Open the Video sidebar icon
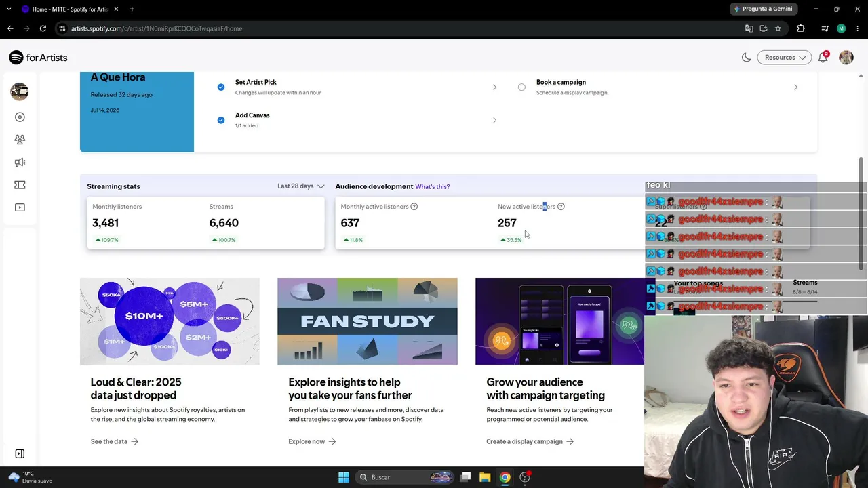Image resolution: width=868 pixels, height=488 pixels. click(20, 207)
